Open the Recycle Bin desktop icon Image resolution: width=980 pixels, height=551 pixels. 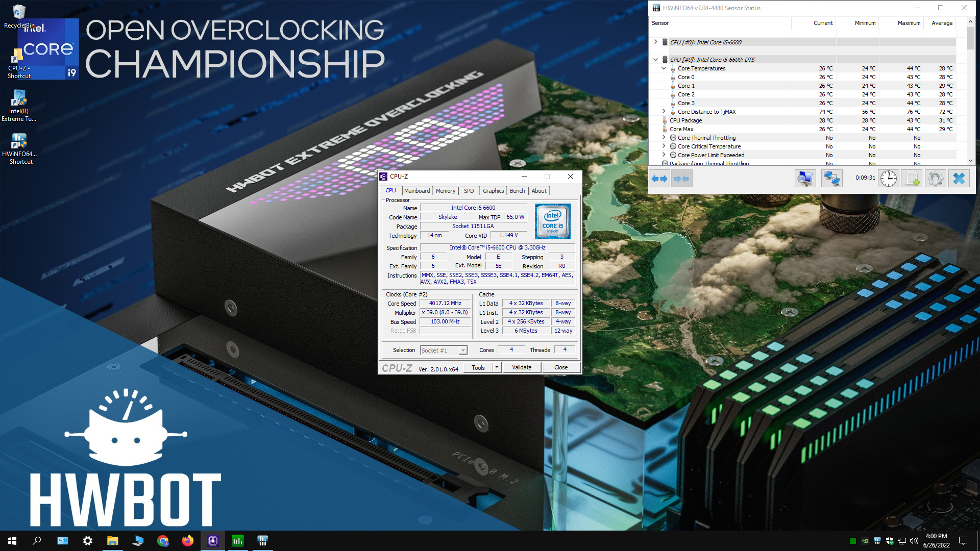coord(19,16)
